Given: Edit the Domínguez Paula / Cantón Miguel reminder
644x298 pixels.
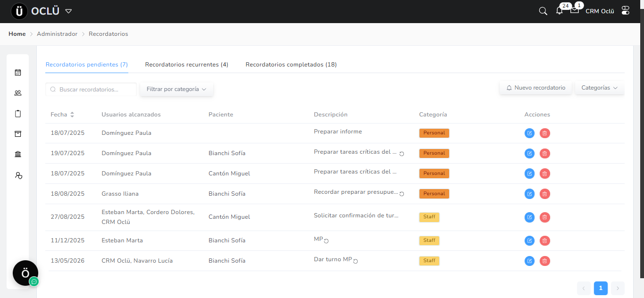Looking at the screenshot, I should click(x=530, y=174).
